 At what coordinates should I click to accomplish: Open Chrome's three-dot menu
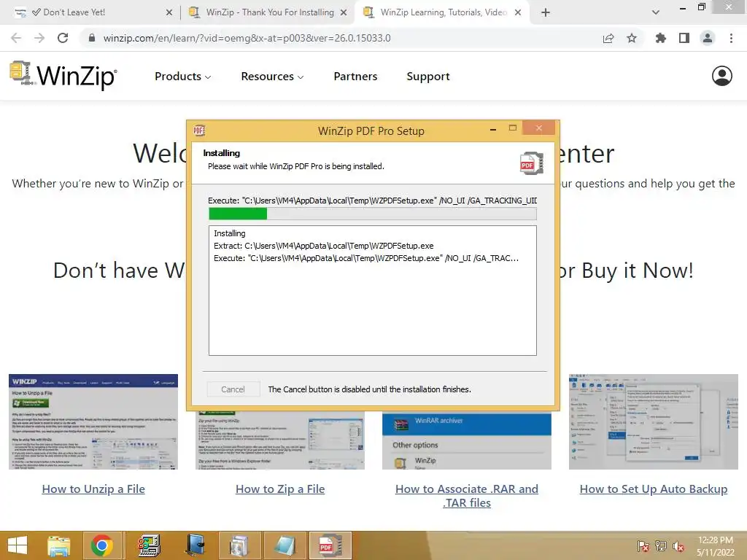click(731, 38)
